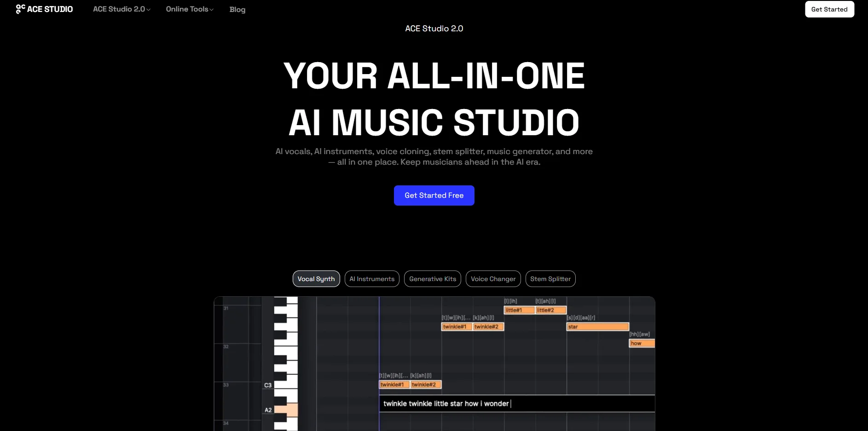Select the 'twinkle#1' note block

pyautogui.click(x=457, y=327)
